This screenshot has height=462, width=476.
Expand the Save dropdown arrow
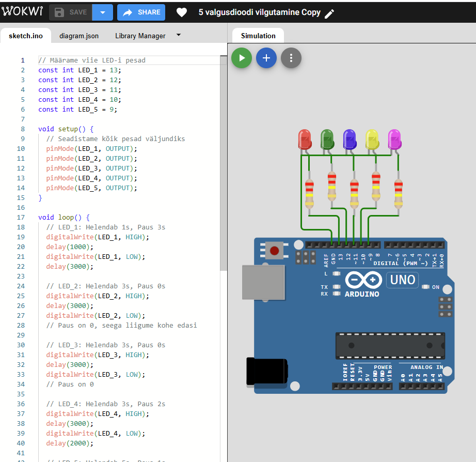(102, 12)
